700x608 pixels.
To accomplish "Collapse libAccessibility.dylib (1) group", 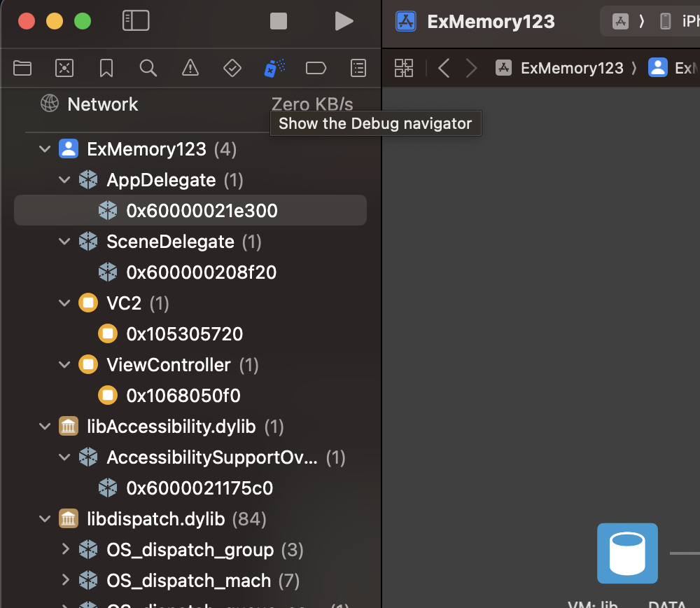I will 45,426.
